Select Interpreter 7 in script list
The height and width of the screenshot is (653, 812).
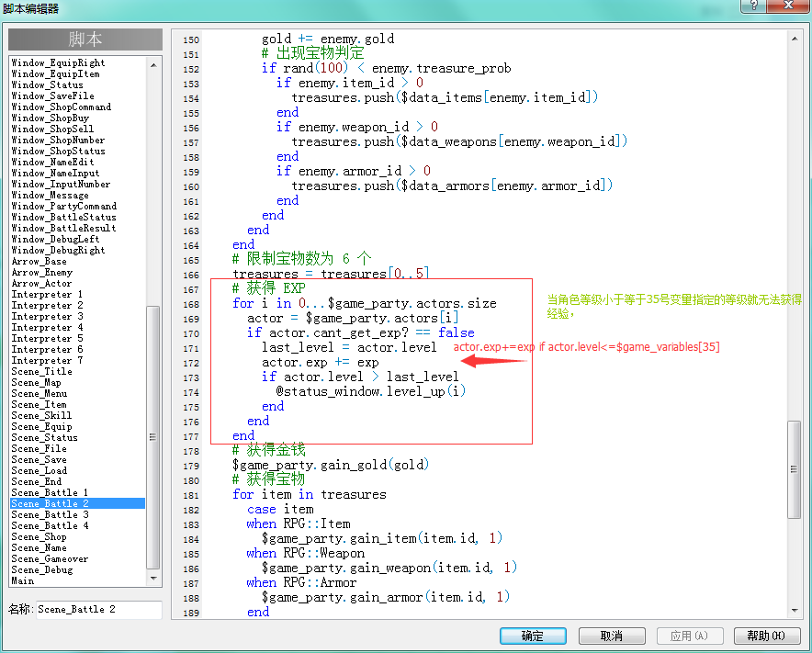[47, 360]
